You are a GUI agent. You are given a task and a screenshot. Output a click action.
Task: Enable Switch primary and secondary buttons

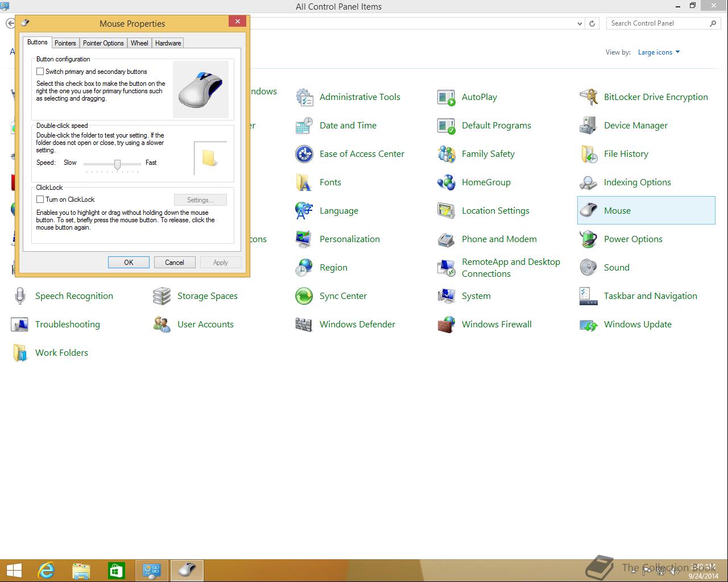point(40,72)
